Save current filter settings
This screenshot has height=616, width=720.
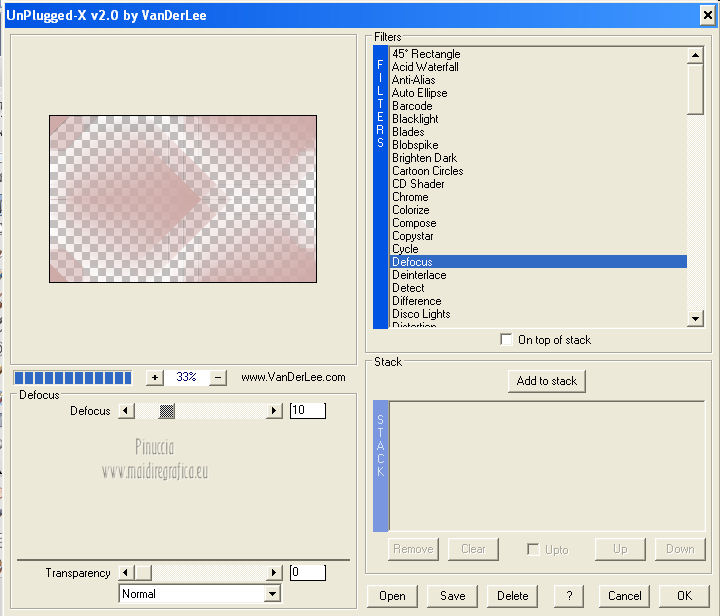point(452,596)
